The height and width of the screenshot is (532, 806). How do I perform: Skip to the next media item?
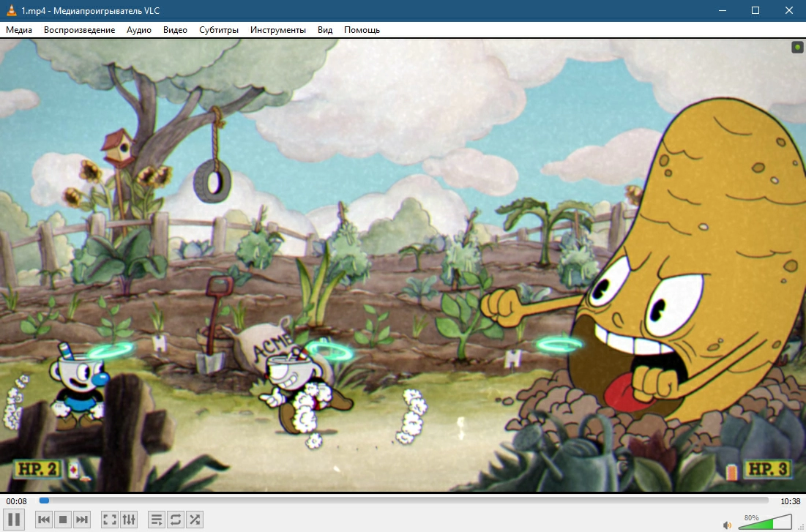82,519
